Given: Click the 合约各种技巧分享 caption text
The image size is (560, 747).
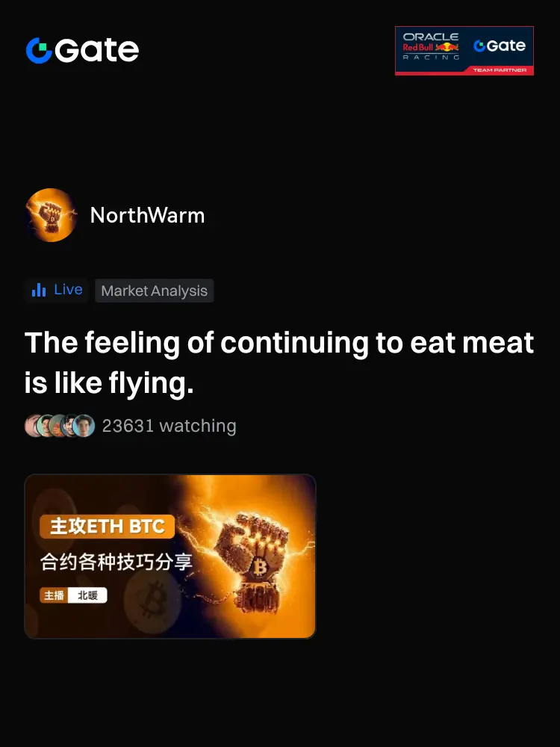Looking at the screenshot, I should (x=116, y=562).
